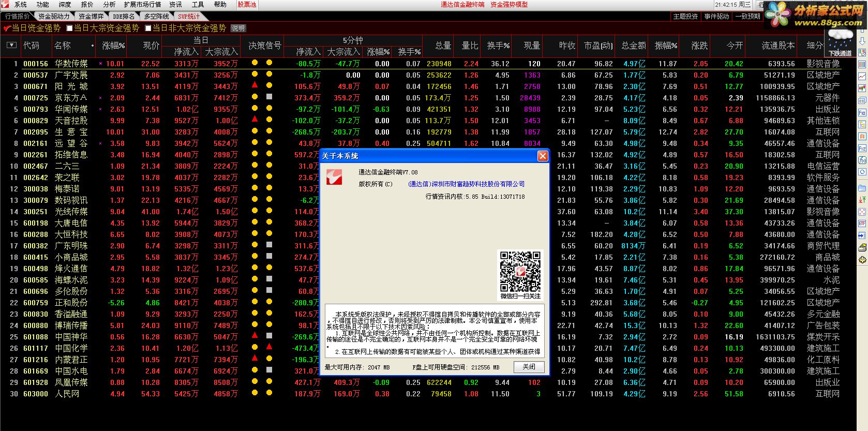Enable the 当日大宗资金强势 checkbox

69,28
